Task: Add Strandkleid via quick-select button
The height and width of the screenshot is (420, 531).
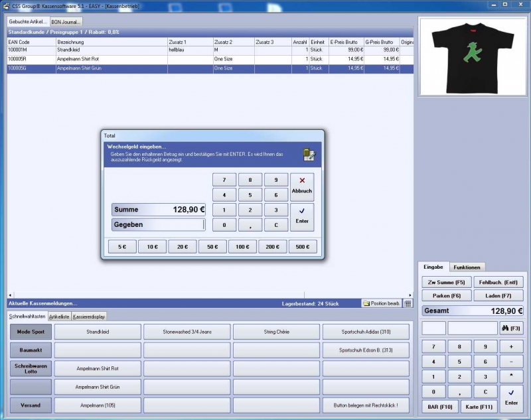Action: [98, 332]
